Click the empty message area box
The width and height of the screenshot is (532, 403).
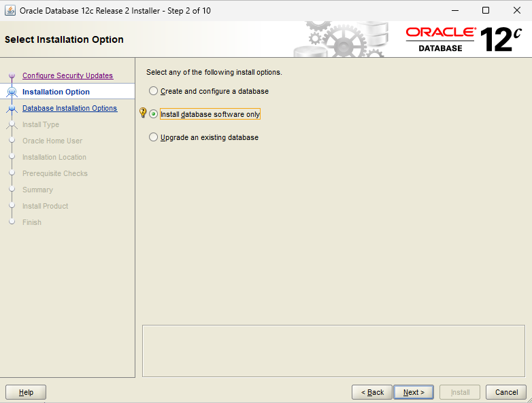click(333, 351)
